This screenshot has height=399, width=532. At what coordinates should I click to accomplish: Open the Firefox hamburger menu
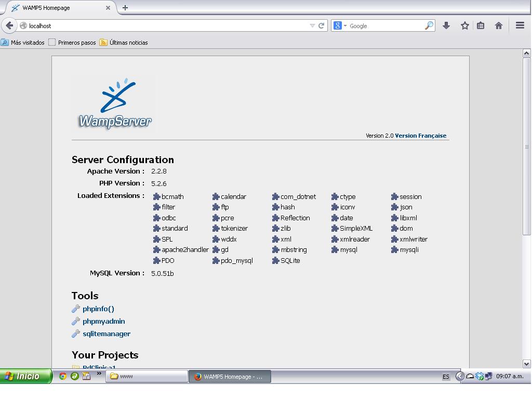click(x=520, y=25)
